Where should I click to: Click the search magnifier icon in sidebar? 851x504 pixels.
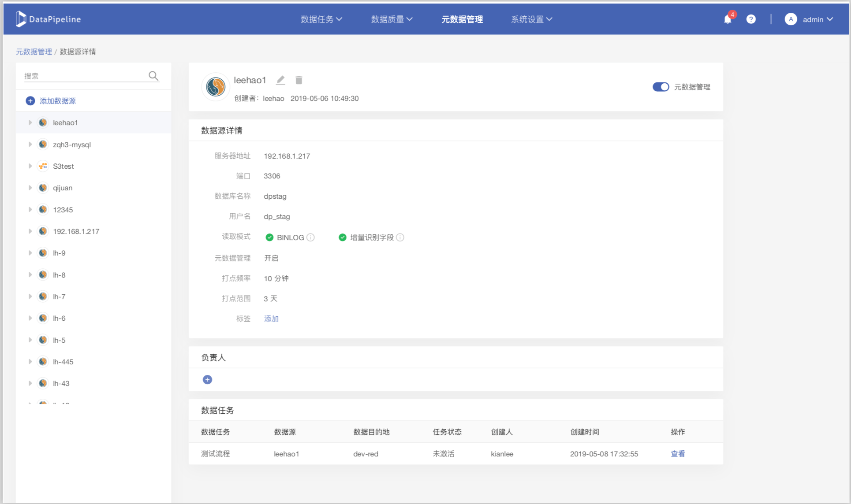pyautogui.click(x=153, y=76)
